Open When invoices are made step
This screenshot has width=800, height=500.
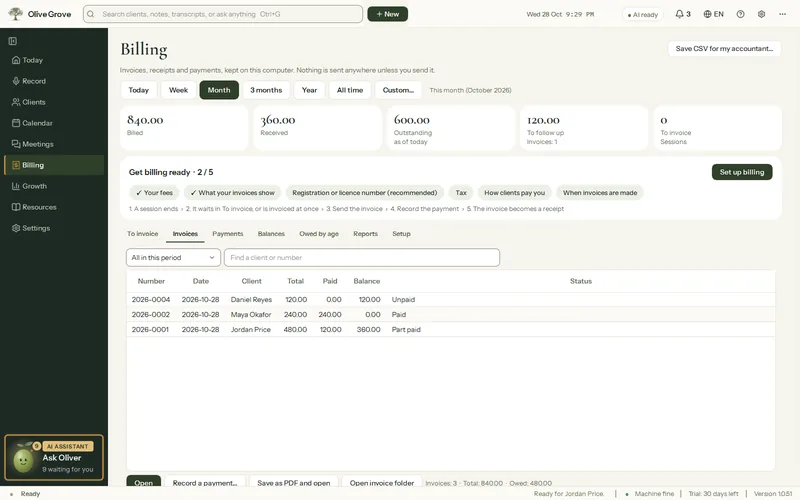pyautogui.click(x=600, y=193)
